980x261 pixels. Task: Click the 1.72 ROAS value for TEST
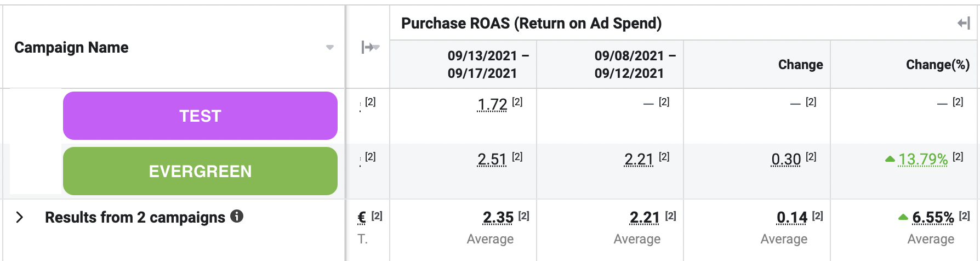click(x=492, y=104)
